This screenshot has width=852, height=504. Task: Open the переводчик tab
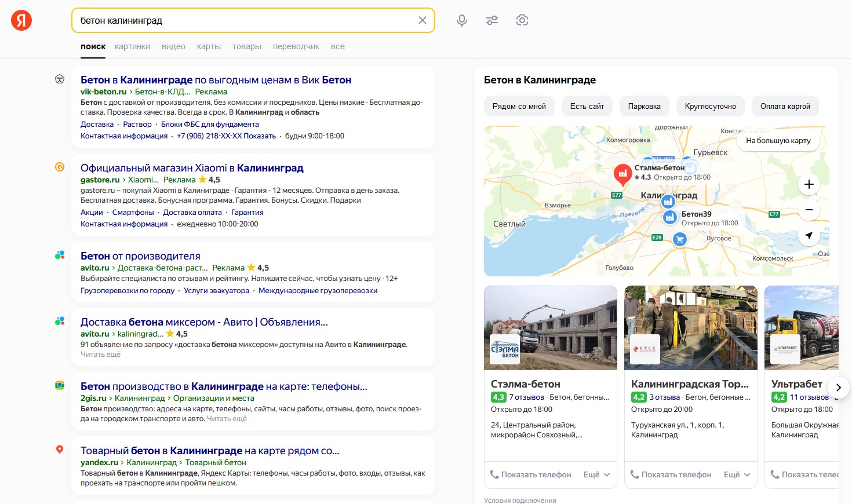pos(296,46)
